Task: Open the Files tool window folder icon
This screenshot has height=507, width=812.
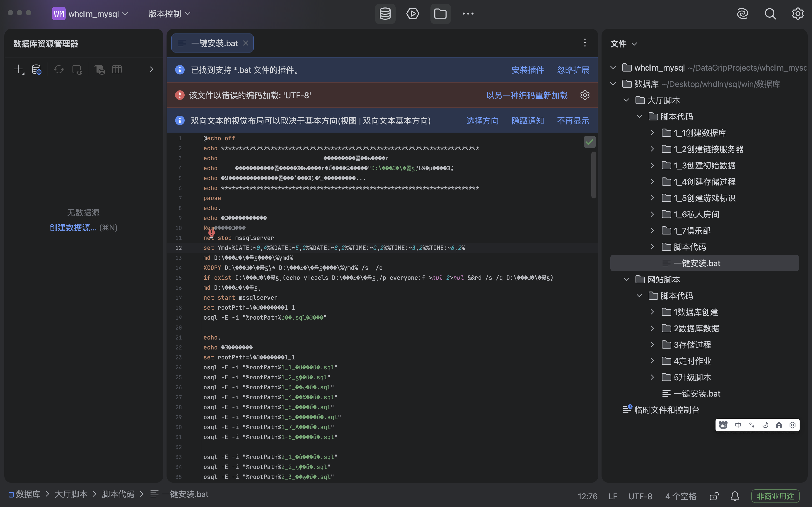Action: pyautogui.click(x=440, y=14)
